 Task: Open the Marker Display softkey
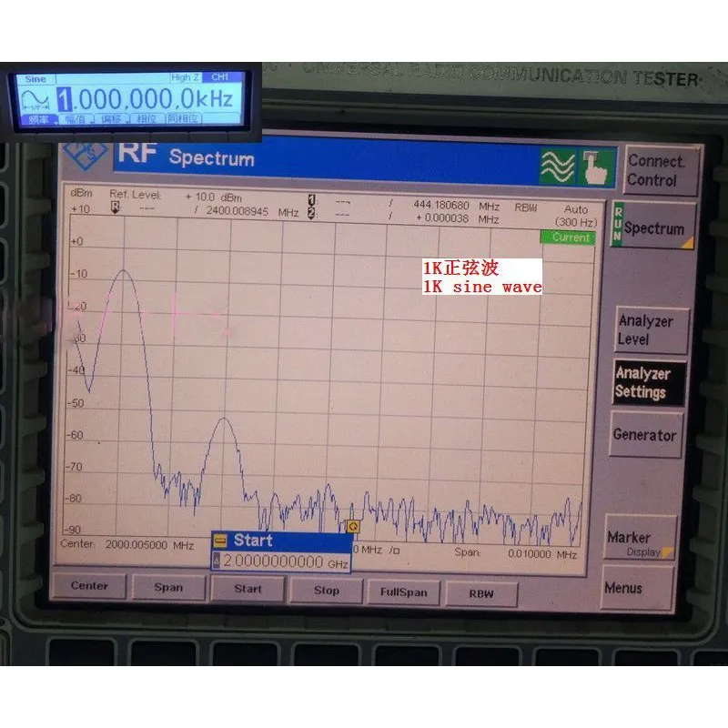point(640,538)
